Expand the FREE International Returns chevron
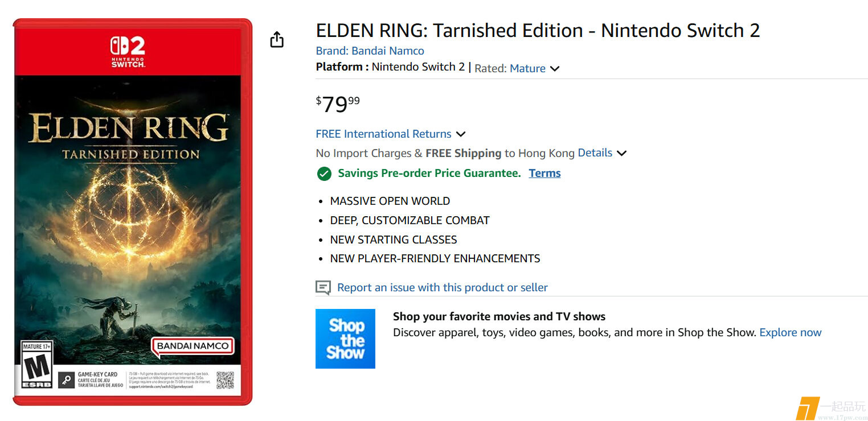This screenshot has height=421, width=868. (461, 134)
